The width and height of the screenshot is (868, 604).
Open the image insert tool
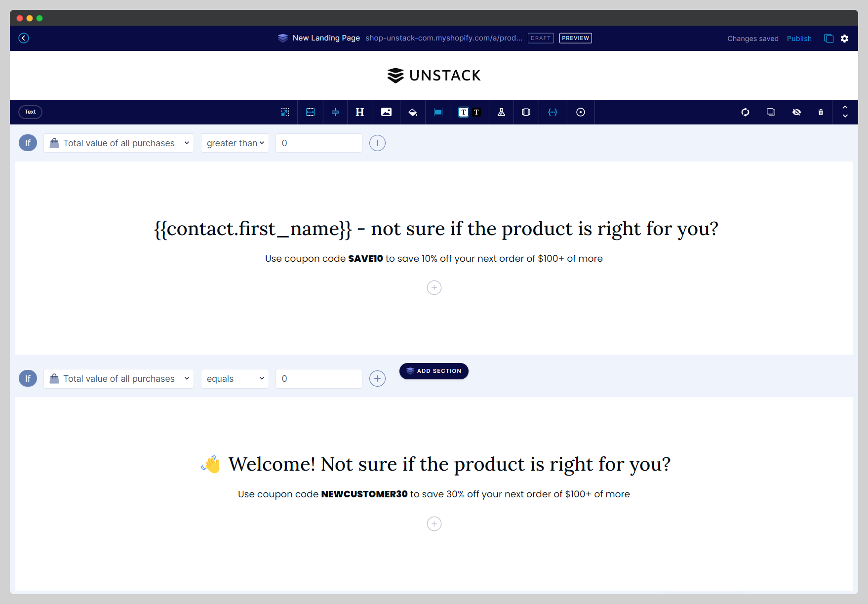(x=386, y=112)
